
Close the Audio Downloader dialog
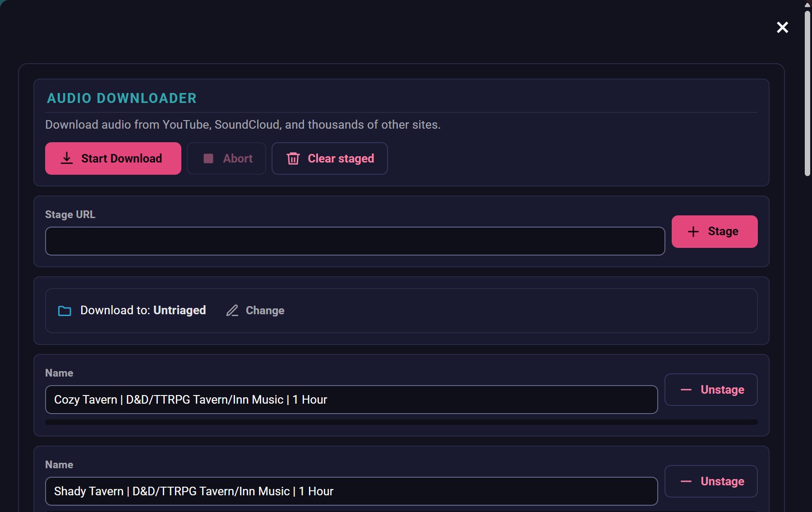click(x=782, y=28)
